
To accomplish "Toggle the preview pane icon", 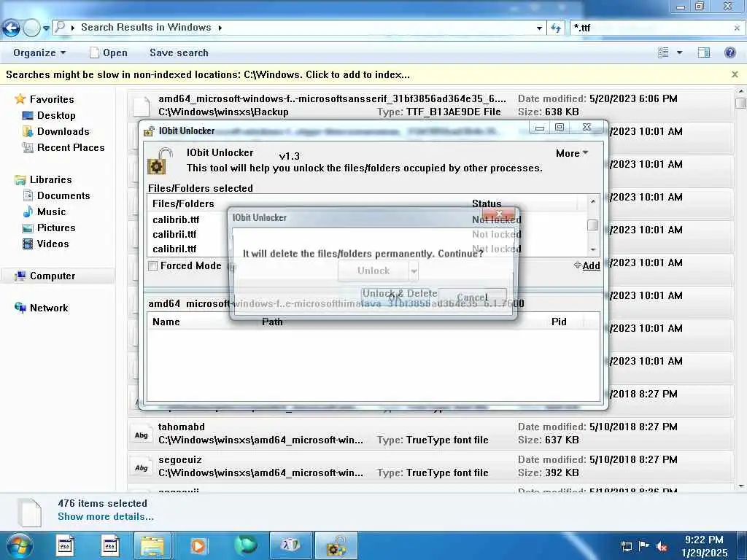I will click(704, 52).
